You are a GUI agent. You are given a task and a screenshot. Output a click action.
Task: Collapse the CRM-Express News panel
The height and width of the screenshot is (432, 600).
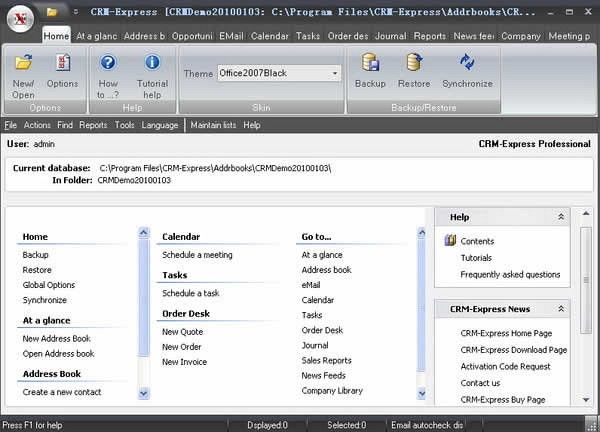pos(561,308)
